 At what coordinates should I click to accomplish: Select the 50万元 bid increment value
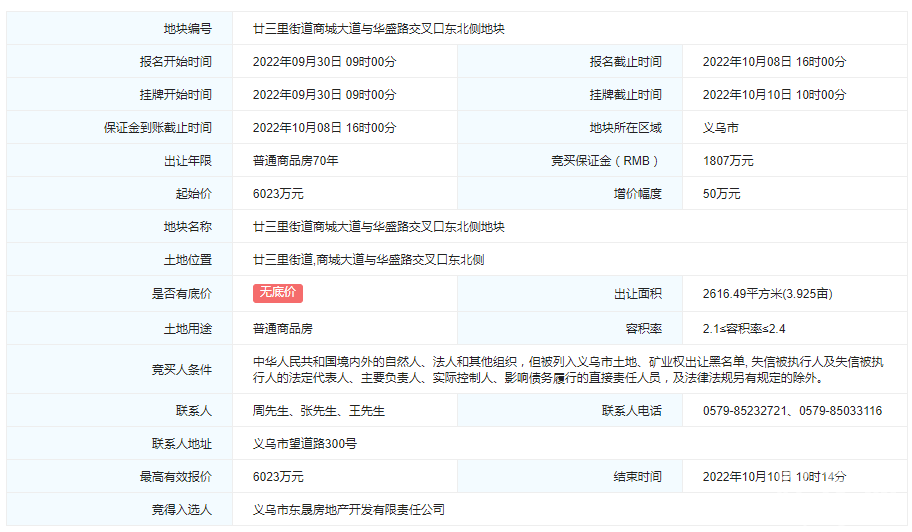point(722,194)
